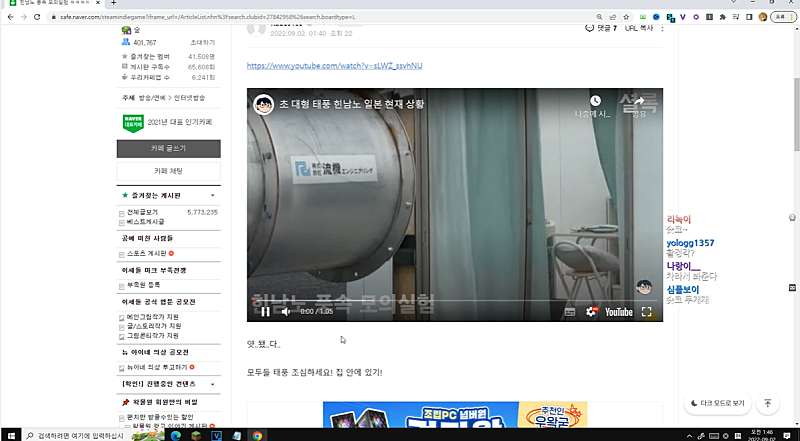Click the browser forward arrow

tap(23, 17)
